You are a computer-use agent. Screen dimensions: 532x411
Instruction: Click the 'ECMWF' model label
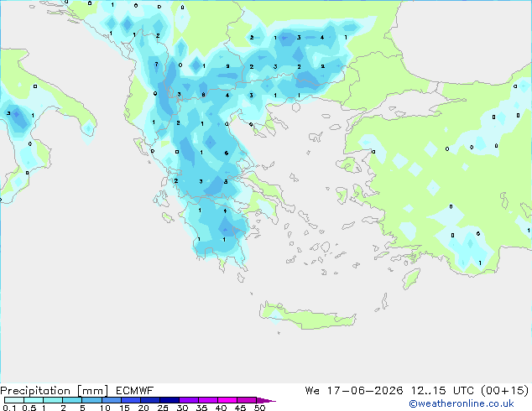coord(134,391)
